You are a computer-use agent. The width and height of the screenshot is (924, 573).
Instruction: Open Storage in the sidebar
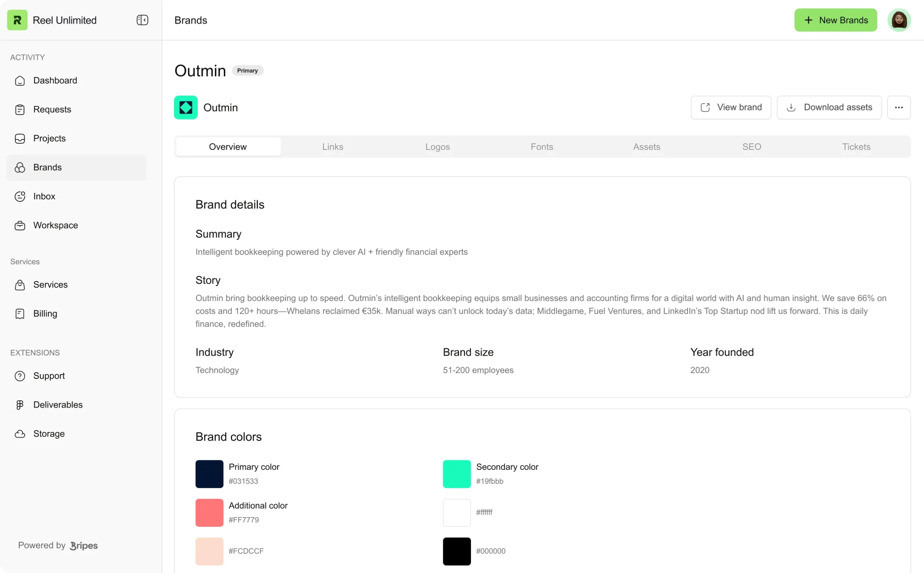[x=76, y=434]
